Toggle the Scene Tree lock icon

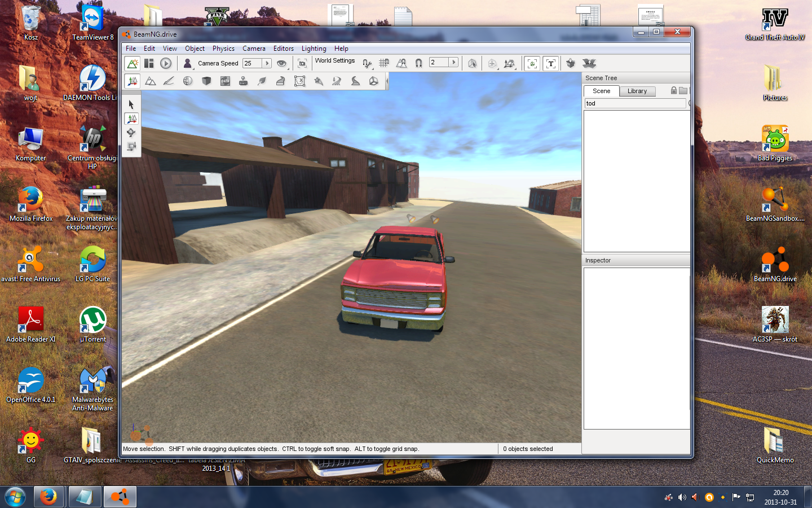673,90
